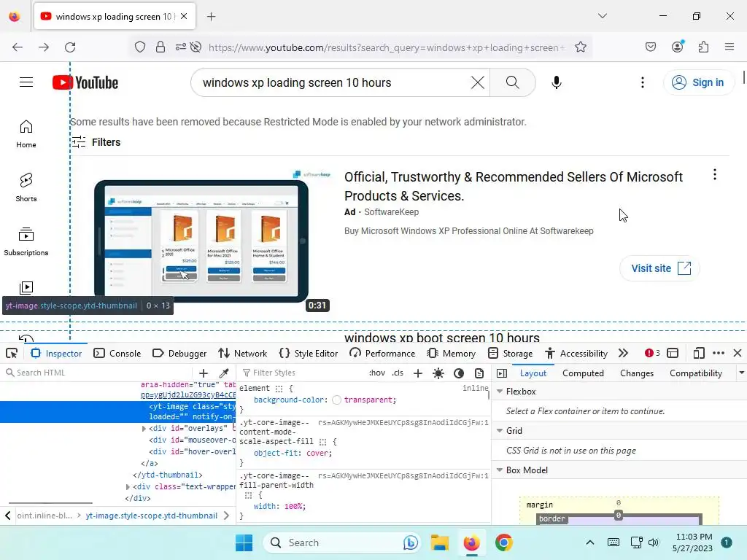Viewport: 747px width, 560px height.
Task: Open Firefox extensions button
Action: click(x=703, y=47)
